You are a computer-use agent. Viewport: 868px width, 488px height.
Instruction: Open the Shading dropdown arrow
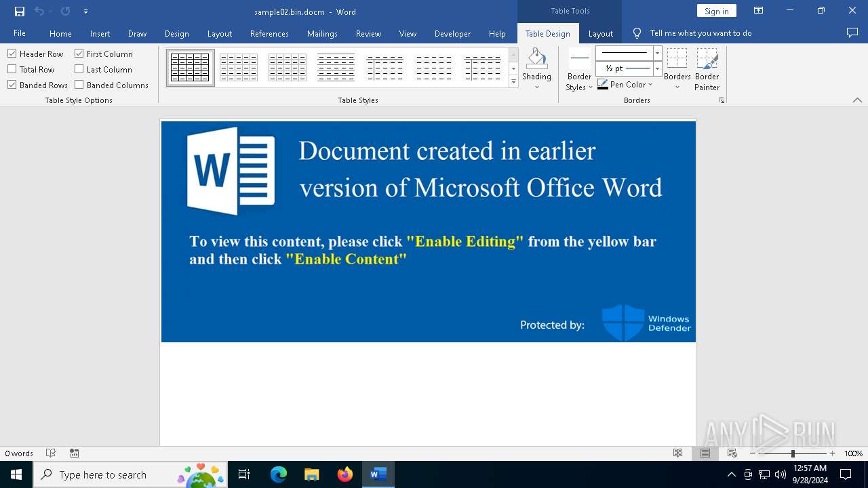(536, 87)
